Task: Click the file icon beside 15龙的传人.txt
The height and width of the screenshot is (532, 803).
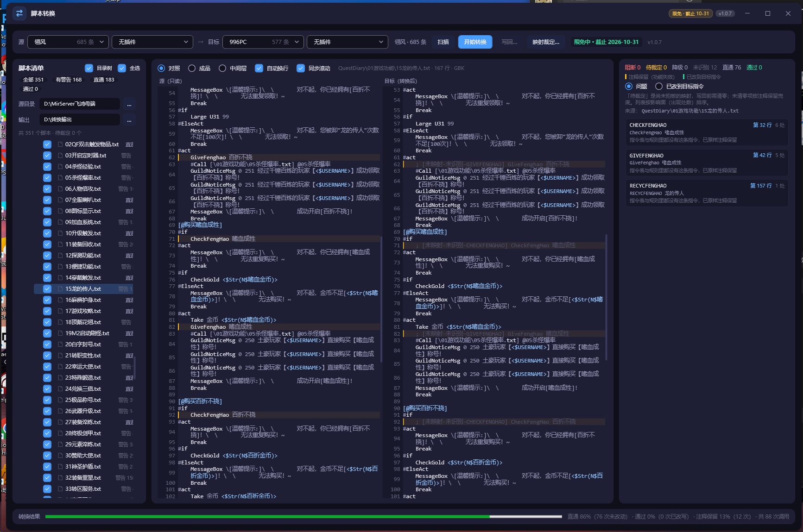Action: 60,289
